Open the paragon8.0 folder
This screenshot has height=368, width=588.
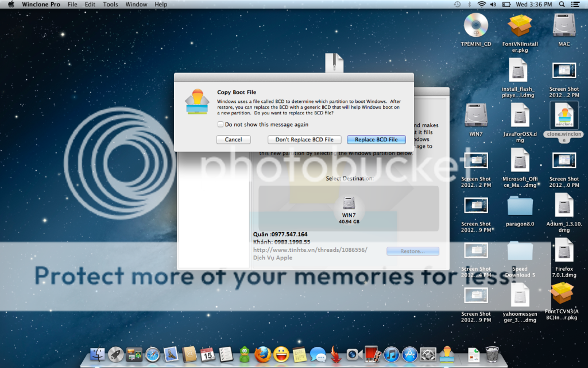520,206
